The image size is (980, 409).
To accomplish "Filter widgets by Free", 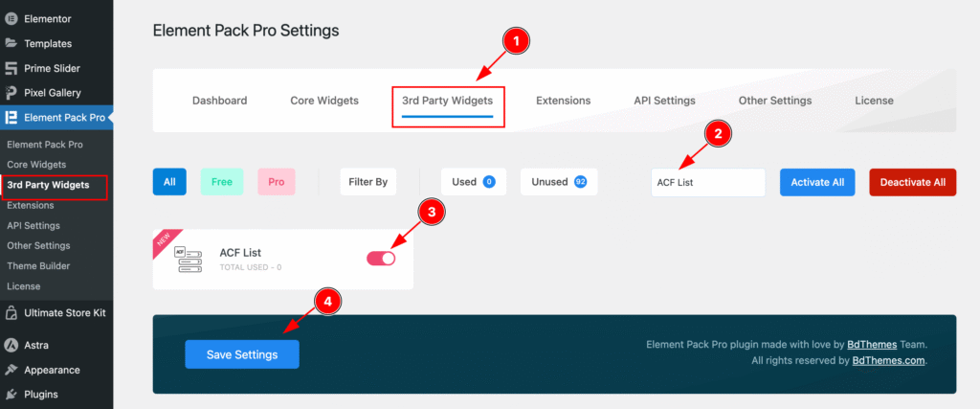I will point(222,182).
